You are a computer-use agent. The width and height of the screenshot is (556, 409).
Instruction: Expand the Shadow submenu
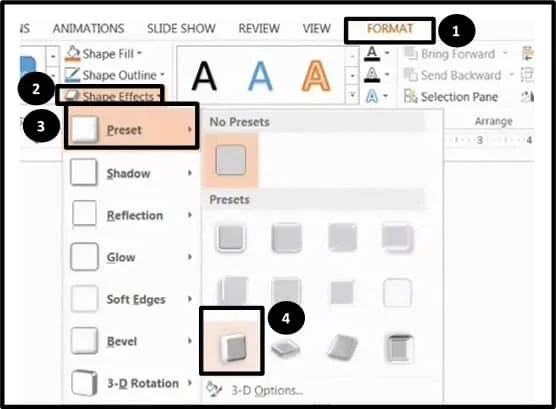(x=131, y=173)
